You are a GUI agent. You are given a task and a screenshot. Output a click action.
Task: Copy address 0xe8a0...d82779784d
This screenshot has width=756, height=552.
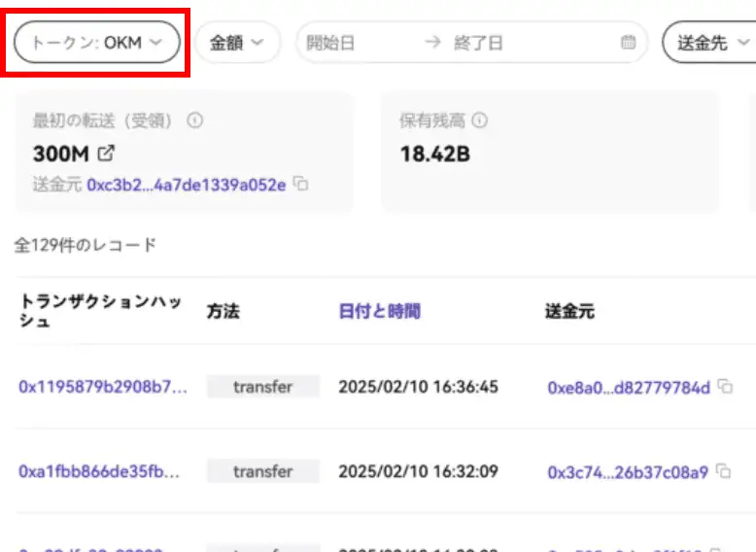tap(725, 386)
